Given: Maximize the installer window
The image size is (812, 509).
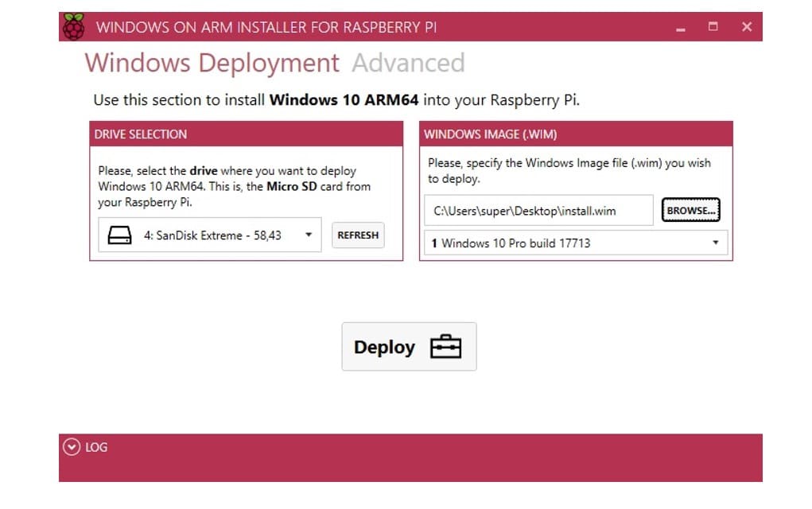Looking at the screenshot, I should pos(713,26).
